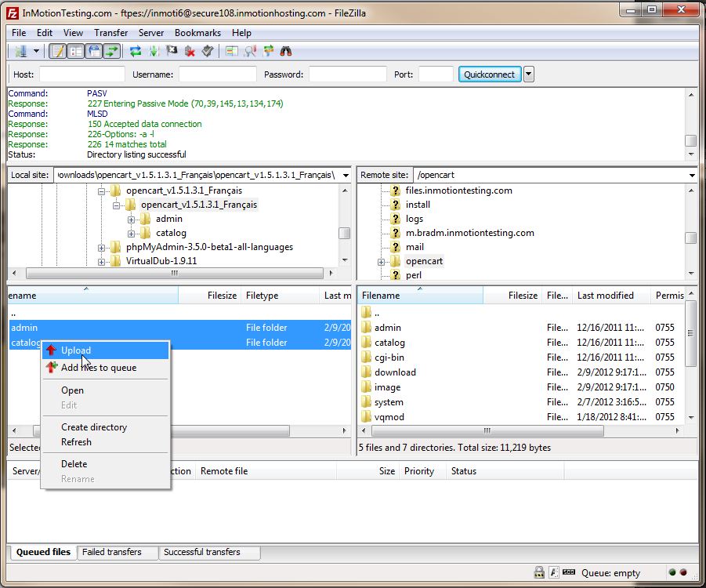Switch to the Failed transfers tab
The image size is (706, 588).
click(112, 552)
